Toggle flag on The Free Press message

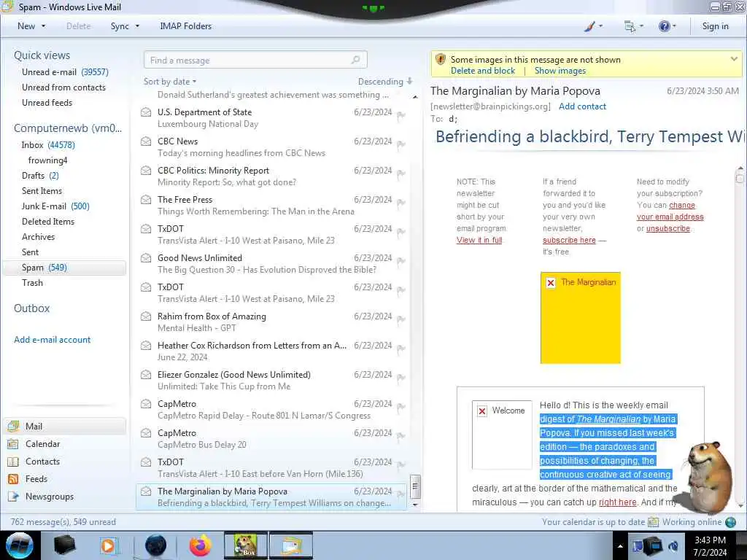[401, 203]
